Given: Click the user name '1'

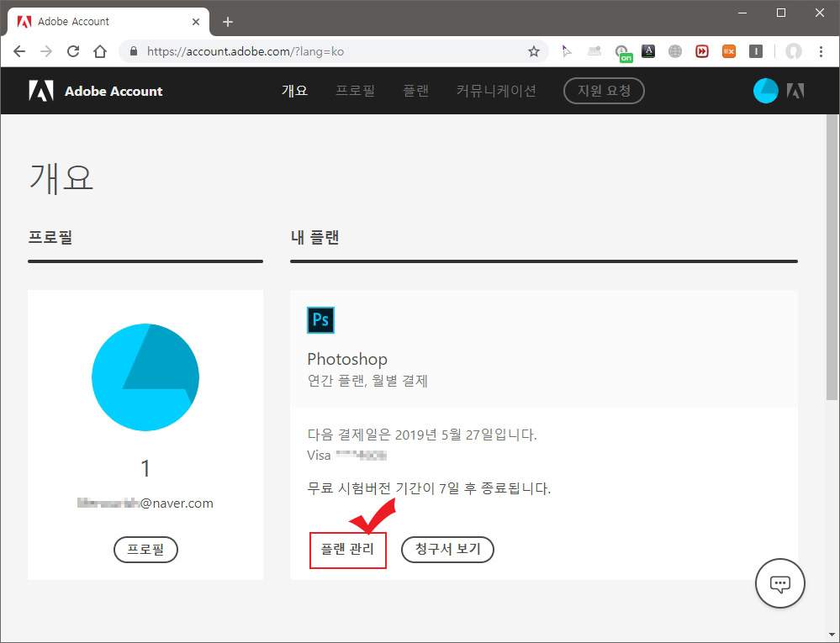Looking at the screenshot, I should point(145,468).
